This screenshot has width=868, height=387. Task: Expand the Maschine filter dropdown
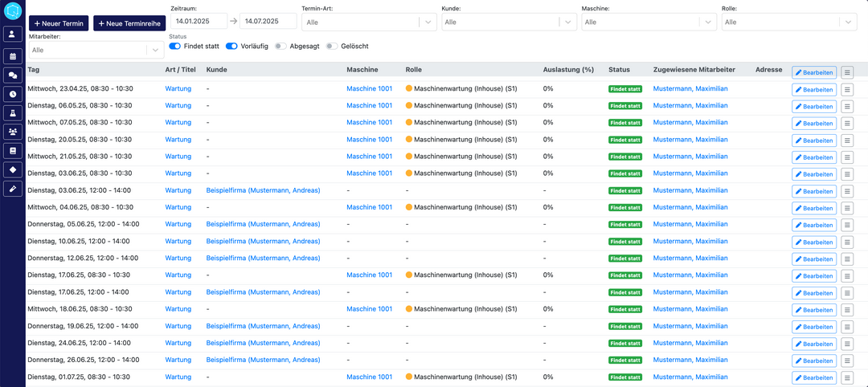coord(708,22)
